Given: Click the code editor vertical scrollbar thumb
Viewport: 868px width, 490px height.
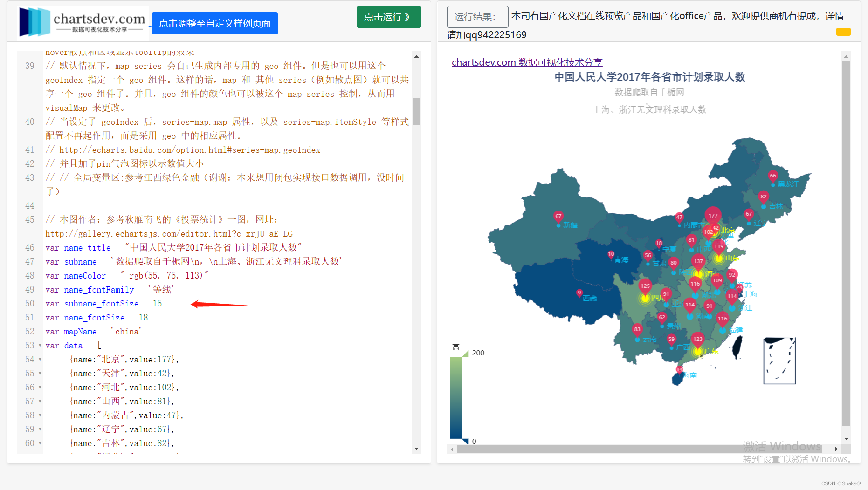Looking at the screenshot, I should click(x=416, y=111).
